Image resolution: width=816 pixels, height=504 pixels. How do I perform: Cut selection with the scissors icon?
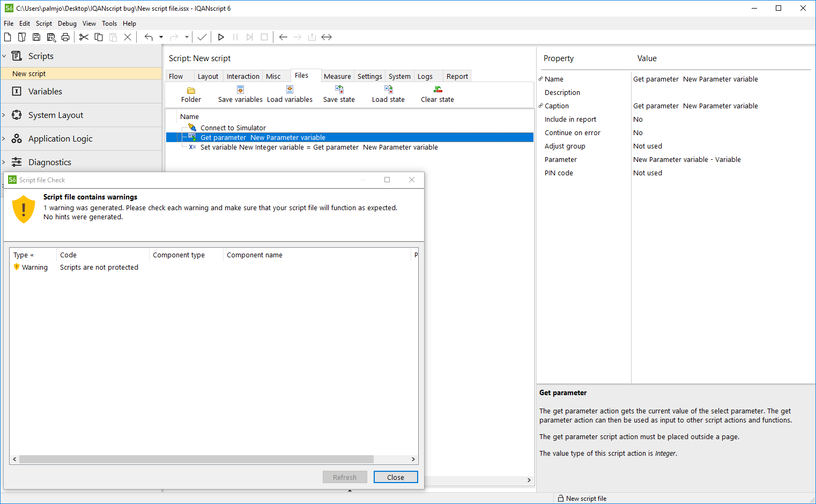tap(84, 37)
